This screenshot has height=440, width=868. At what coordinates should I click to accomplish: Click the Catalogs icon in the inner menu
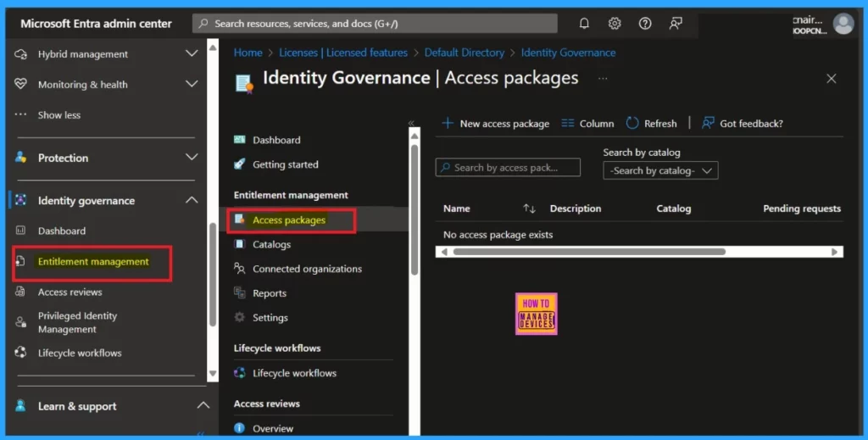point(240,244)
